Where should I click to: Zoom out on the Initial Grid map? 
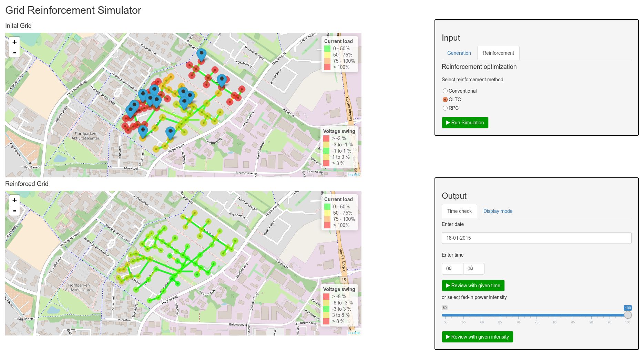point(14,53)
